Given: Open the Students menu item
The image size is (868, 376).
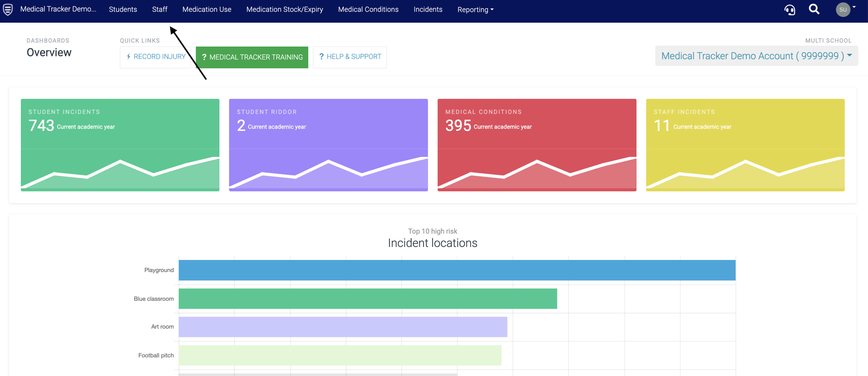Looking at the screenshot, I should click(123, 9).
